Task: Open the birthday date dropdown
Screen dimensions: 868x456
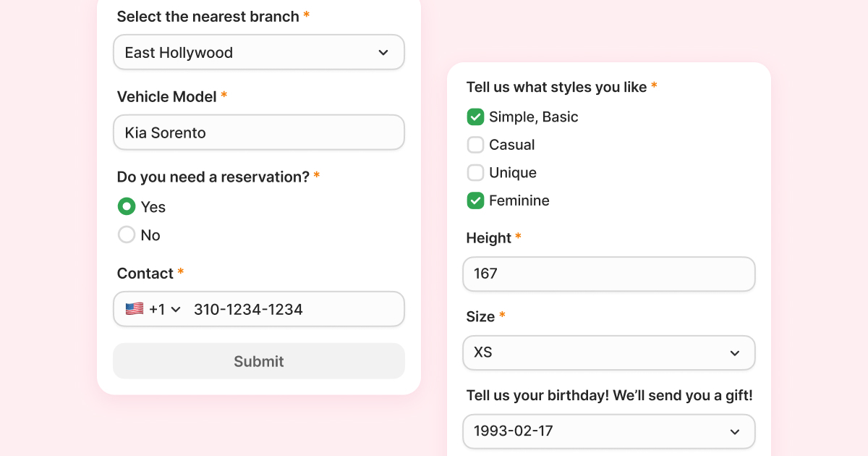Action: (608, 431)
